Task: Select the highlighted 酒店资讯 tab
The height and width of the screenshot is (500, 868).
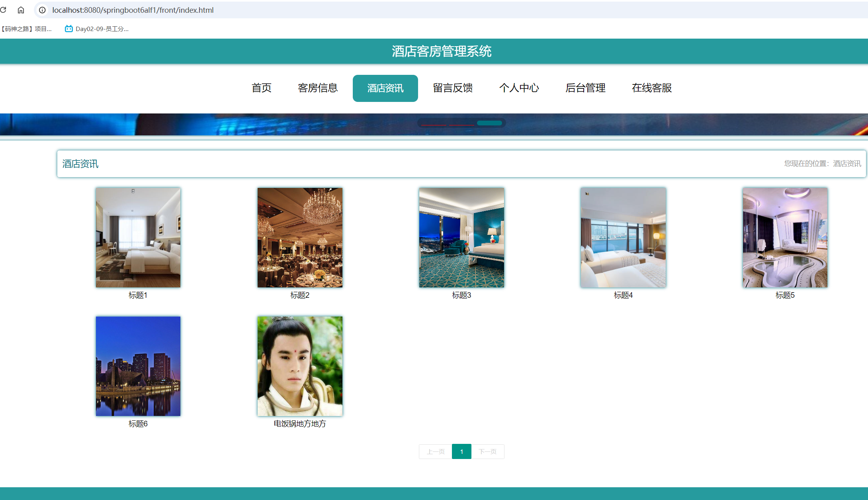Action: [x=385, y=88]
